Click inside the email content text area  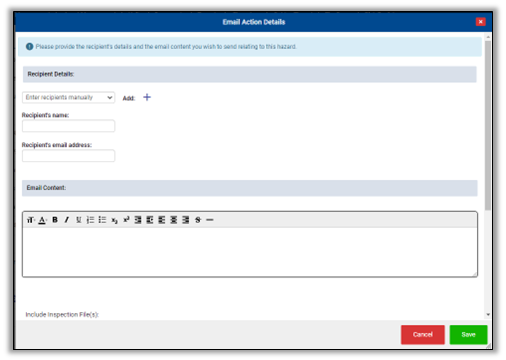coord(250,252)
